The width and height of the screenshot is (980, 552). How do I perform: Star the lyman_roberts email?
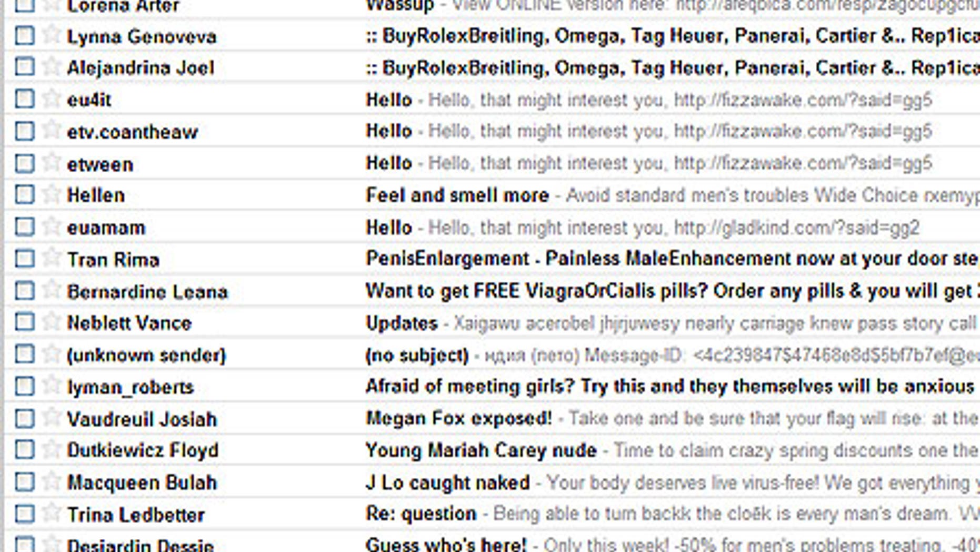(x=51, y=386)
